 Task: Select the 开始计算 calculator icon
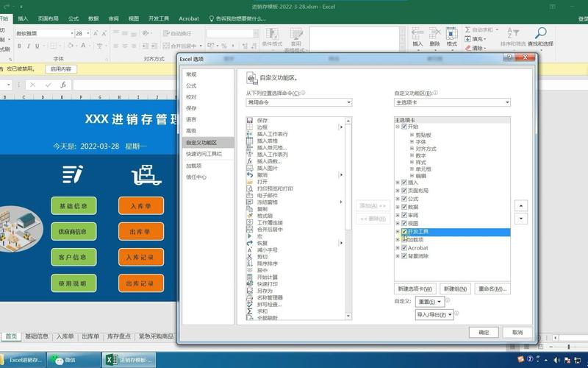coord(249,277)
